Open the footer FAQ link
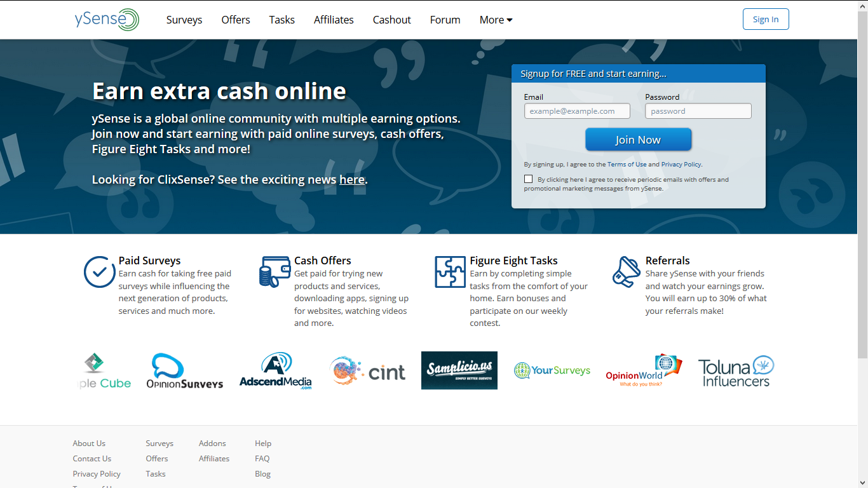The height and width of the screenshot is (488, 868). (x=262, y=459)
